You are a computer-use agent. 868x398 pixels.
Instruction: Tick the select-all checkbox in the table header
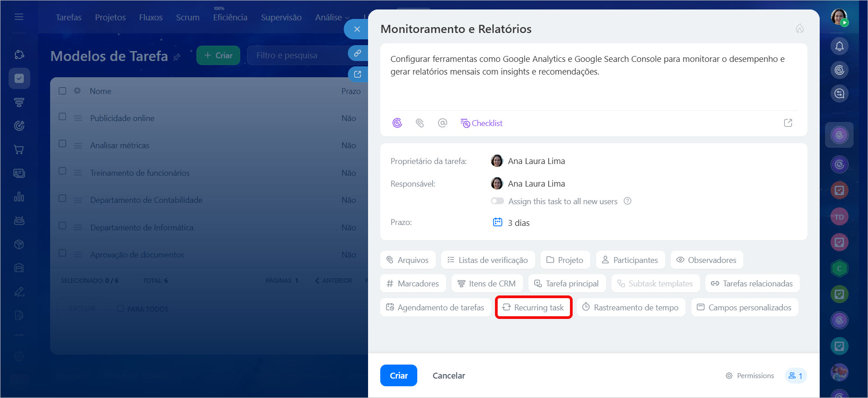click(x=63, y=91)
